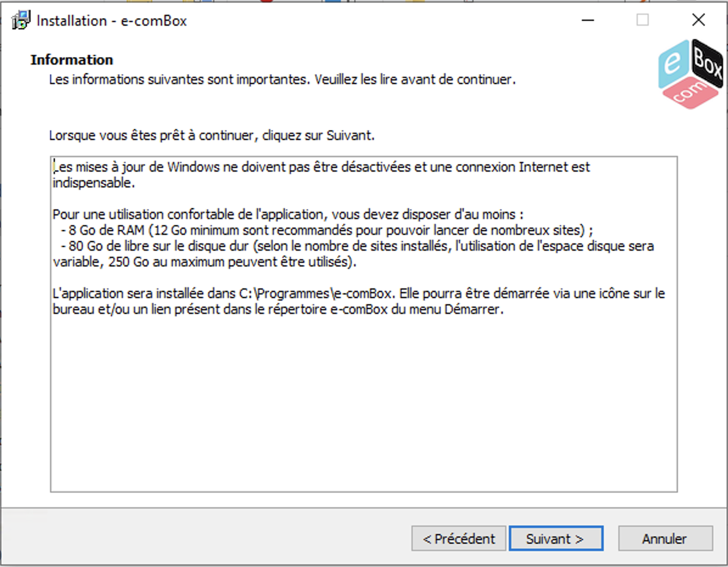Click the pink 'com' part of the logo
Screen dimensions: 728x567
[x=690, y=93]
